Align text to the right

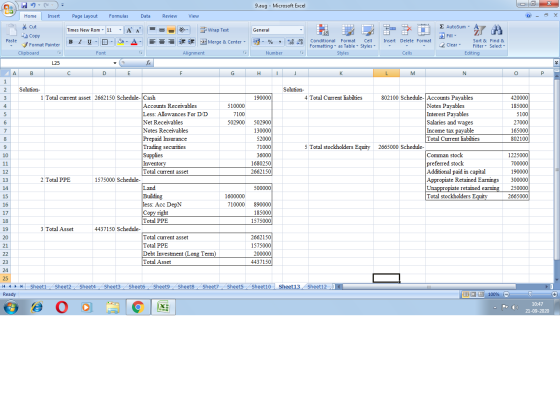coord(171,42)
